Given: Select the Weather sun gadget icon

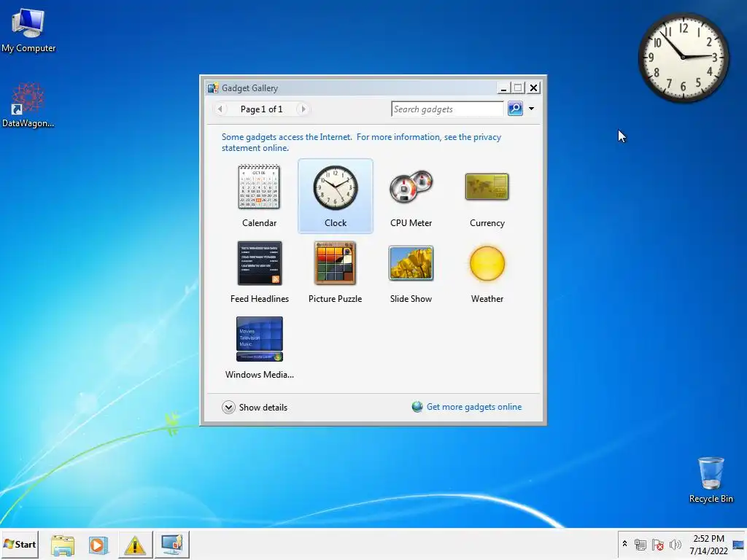Looking at the screenshot, I should point(487,262).
